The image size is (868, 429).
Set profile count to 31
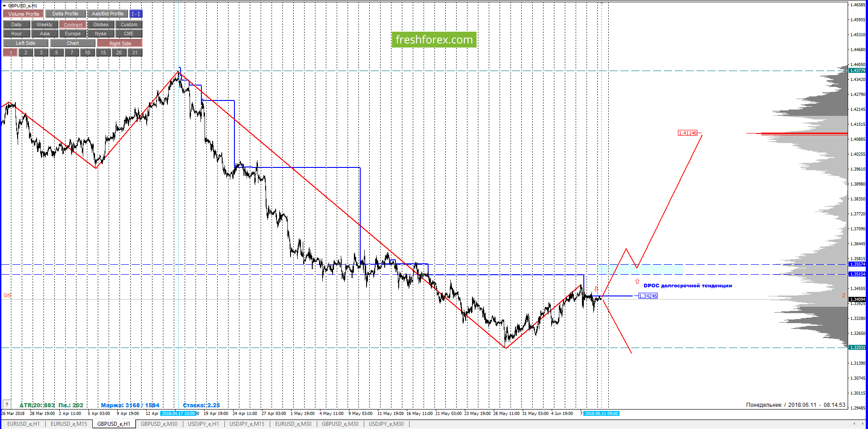click(x=135, y=53)
